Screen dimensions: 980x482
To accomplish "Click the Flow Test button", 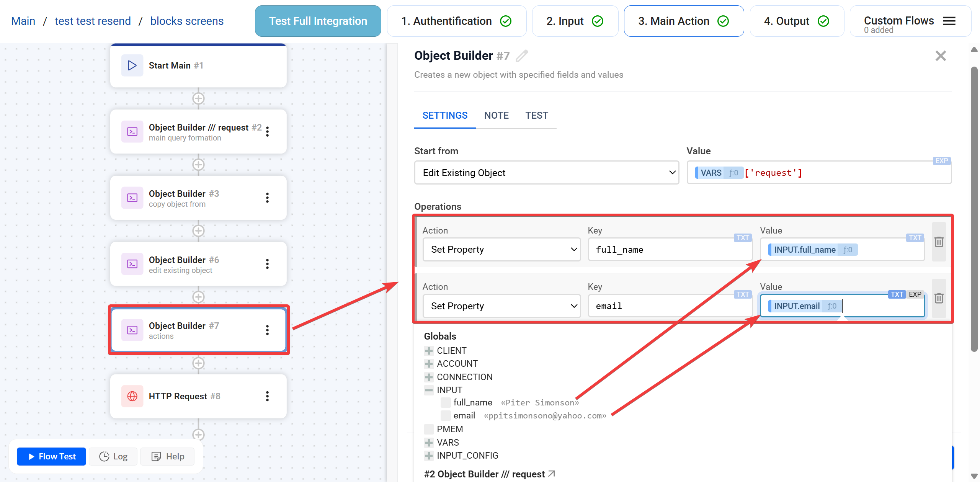I will click(52, 456).
